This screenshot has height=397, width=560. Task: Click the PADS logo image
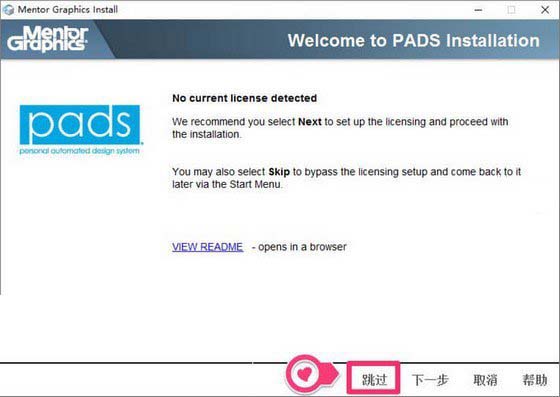coord(81,129)
